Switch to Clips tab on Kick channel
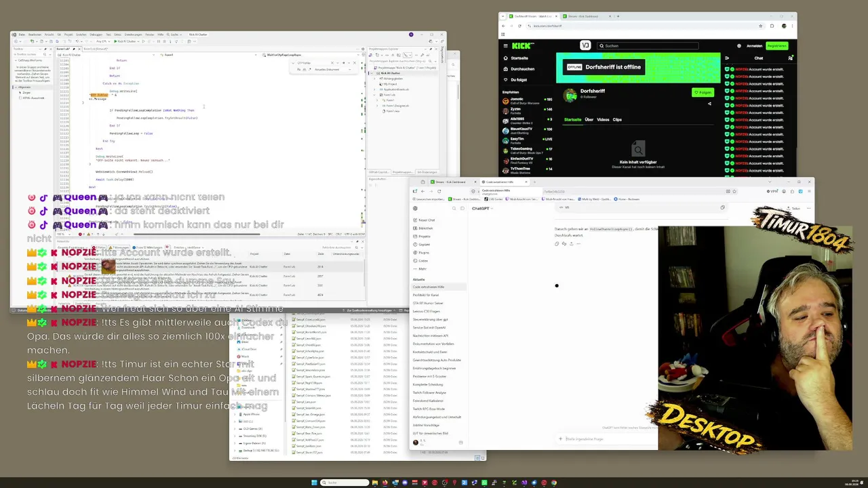The height and width of the screenshot is (488, 868). 617,120
